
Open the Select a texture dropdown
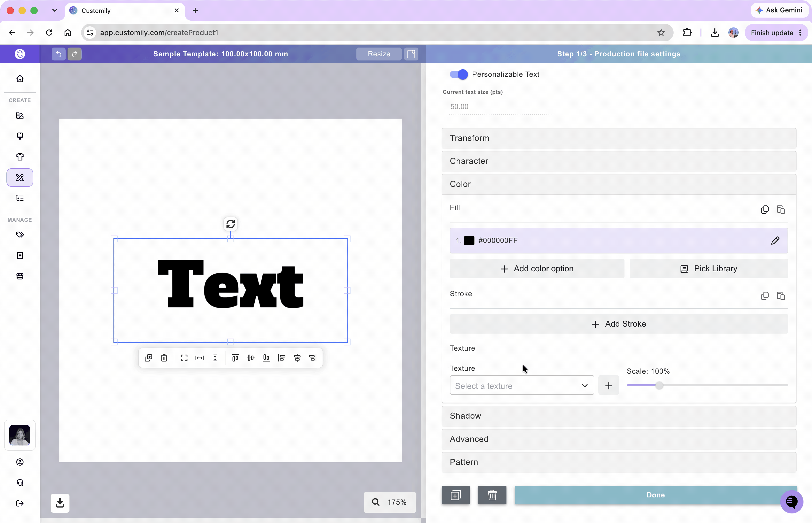click(x=522, y=386)
